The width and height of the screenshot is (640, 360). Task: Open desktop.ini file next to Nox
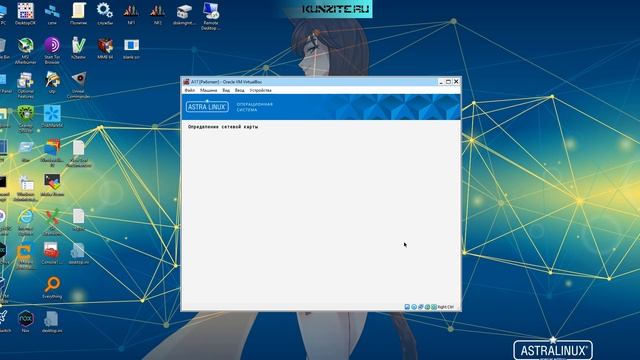click(x=51, y=322)
